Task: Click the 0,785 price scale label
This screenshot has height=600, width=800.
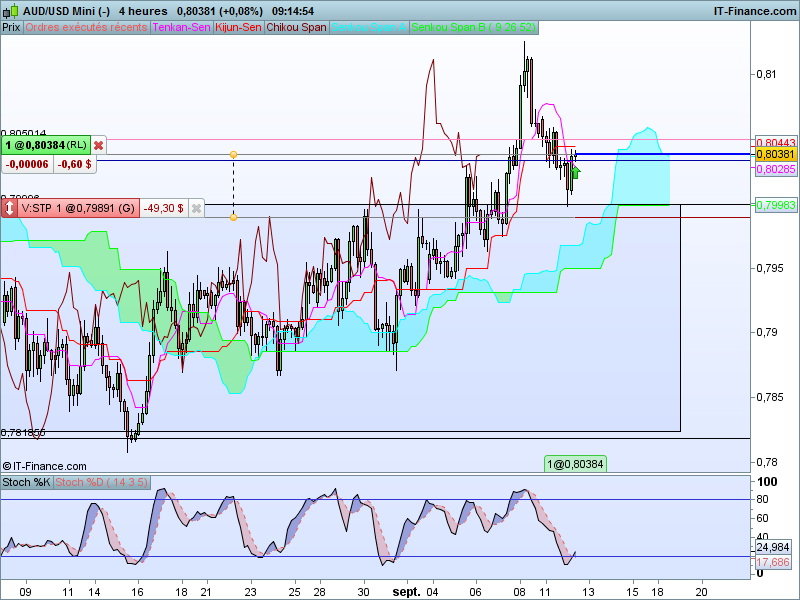Action: pos(769,397)
